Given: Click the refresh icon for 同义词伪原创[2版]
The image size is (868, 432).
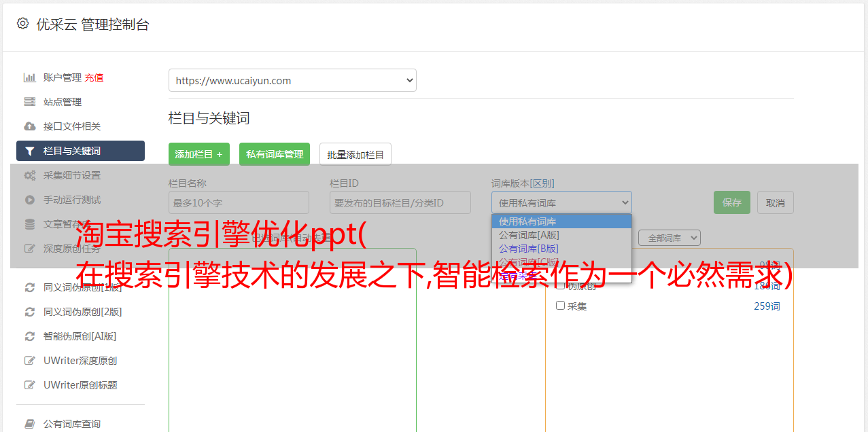Looking at the screenshot, I should coord(30,312).
